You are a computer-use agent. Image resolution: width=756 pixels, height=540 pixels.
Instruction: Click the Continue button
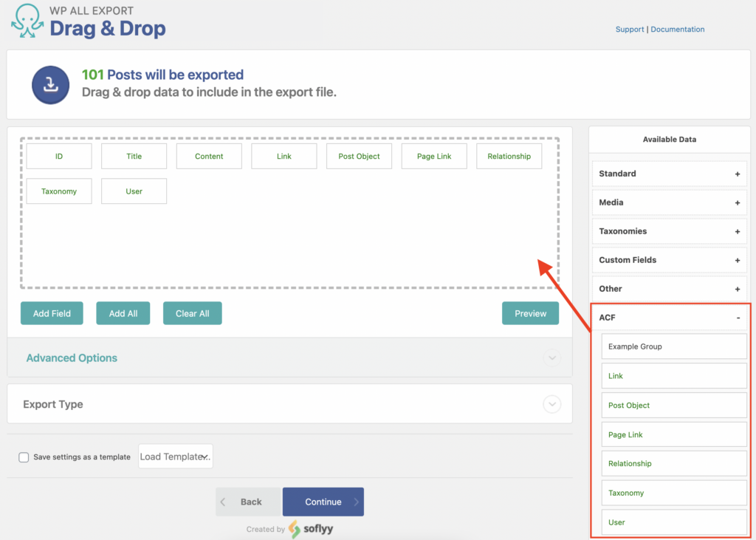323,502
